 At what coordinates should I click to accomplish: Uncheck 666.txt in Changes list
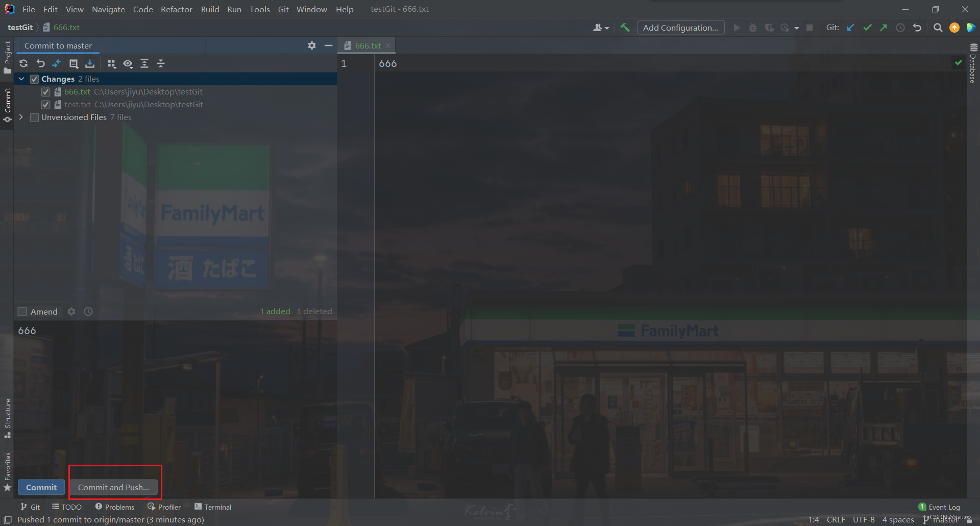pyautogui.click(x=46, y=92)
